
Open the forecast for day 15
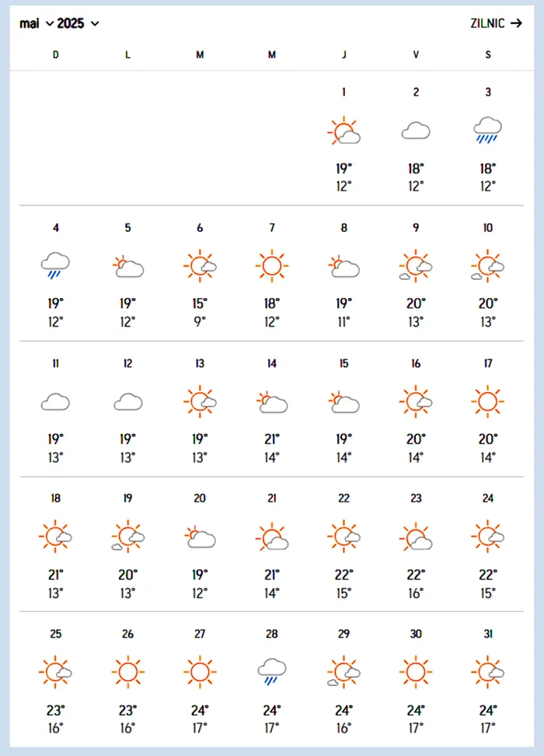click(x=344, y=363)
